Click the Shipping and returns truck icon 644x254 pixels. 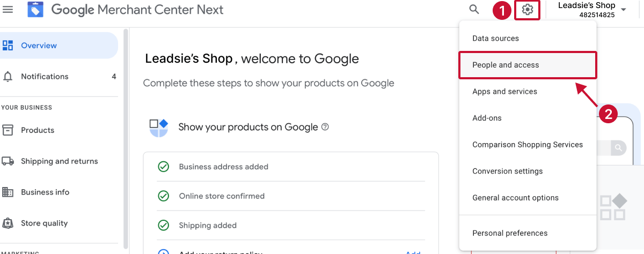tap(8, 161)
